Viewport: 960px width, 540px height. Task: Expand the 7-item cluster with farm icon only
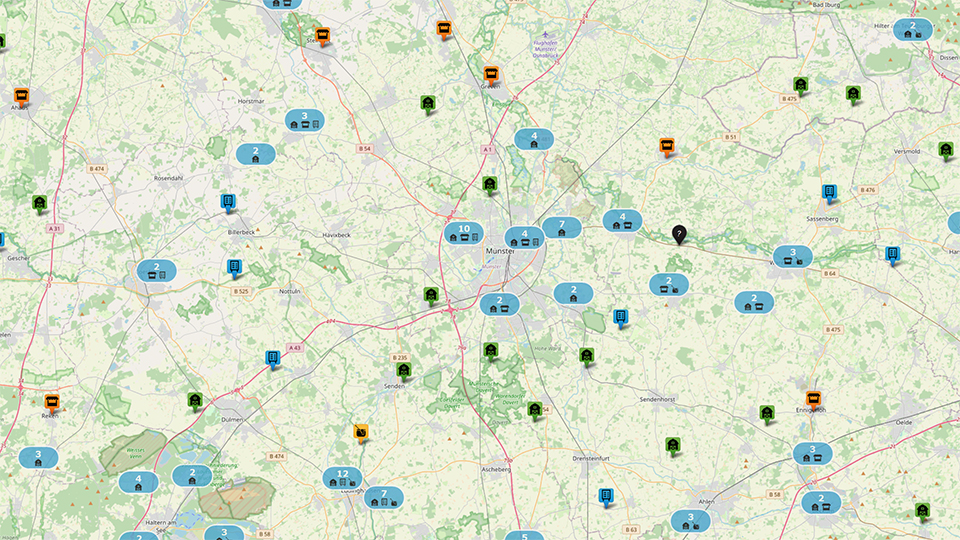click(x=561, y=228)
